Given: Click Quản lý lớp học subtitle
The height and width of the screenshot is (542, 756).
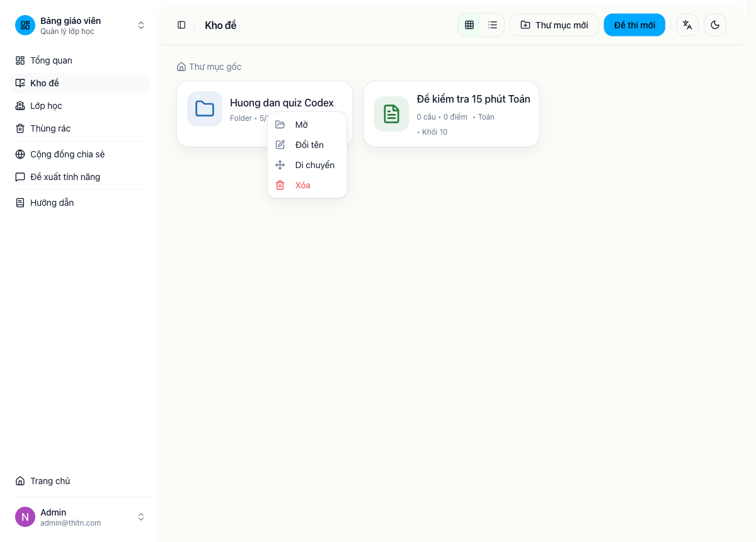Looking at the screenshot, I should click(x=67, y=31).
